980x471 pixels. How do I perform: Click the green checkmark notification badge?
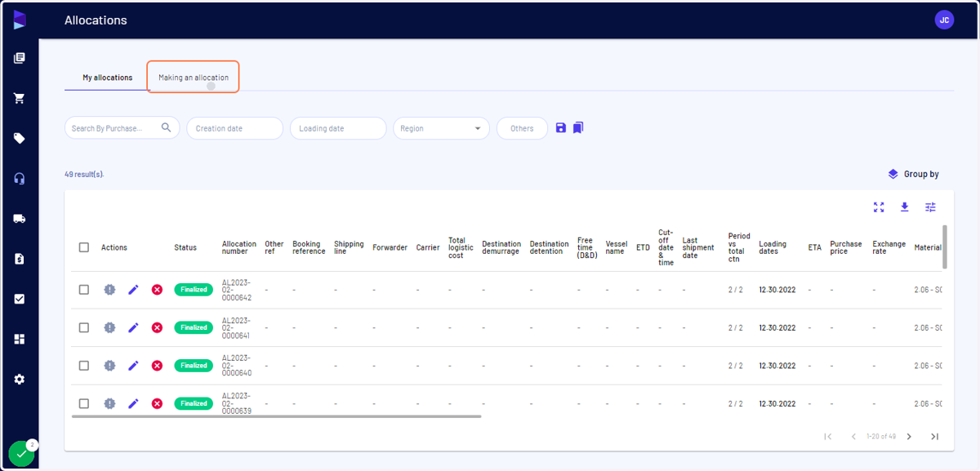tap(21, 453)
